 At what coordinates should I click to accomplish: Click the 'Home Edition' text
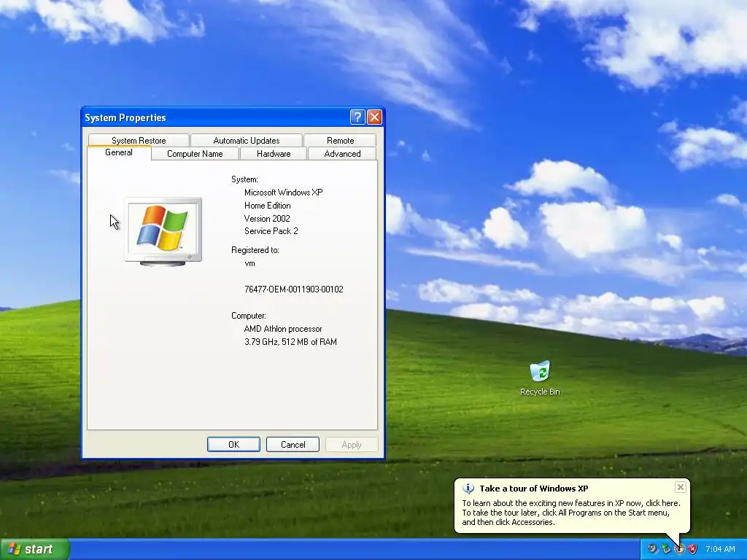[267, 205]
